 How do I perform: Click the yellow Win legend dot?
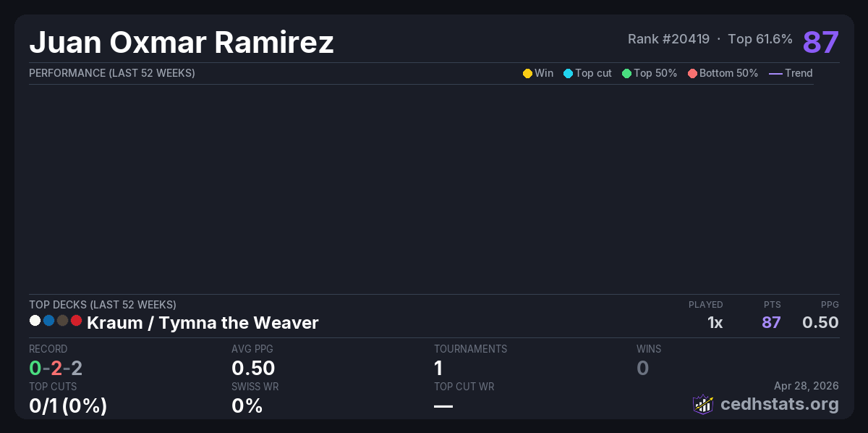(527, 73)
